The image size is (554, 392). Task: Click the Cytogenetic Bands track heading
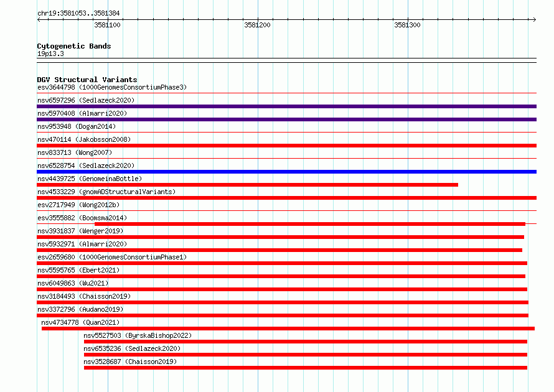(74, 46)
